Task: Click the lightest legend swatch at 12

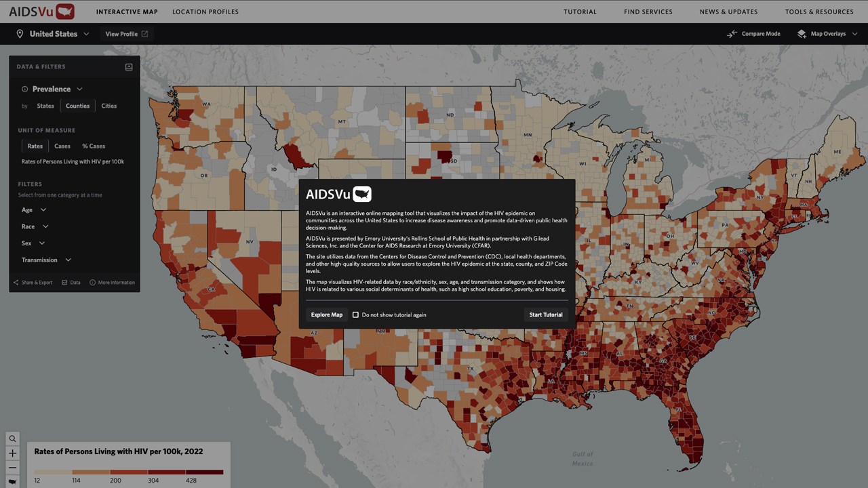Action: coord(54,472)
